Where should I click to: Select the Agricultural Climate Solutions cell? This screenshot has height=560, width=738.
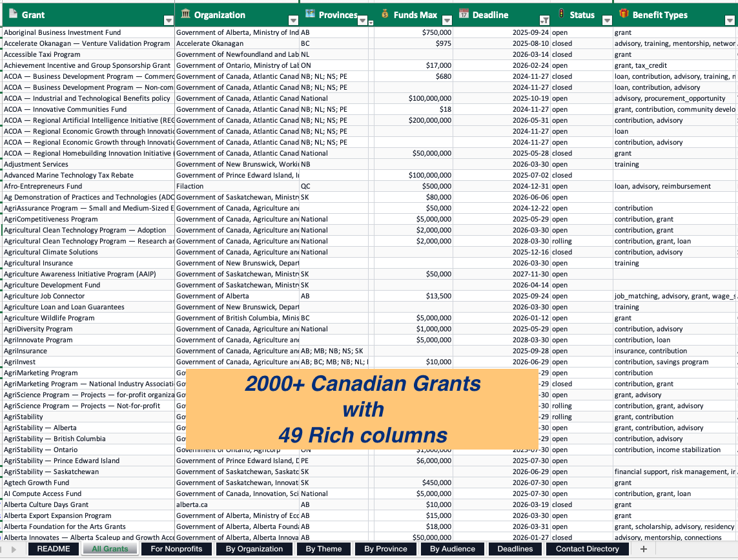pyautogui.click(x=88, y=253)
